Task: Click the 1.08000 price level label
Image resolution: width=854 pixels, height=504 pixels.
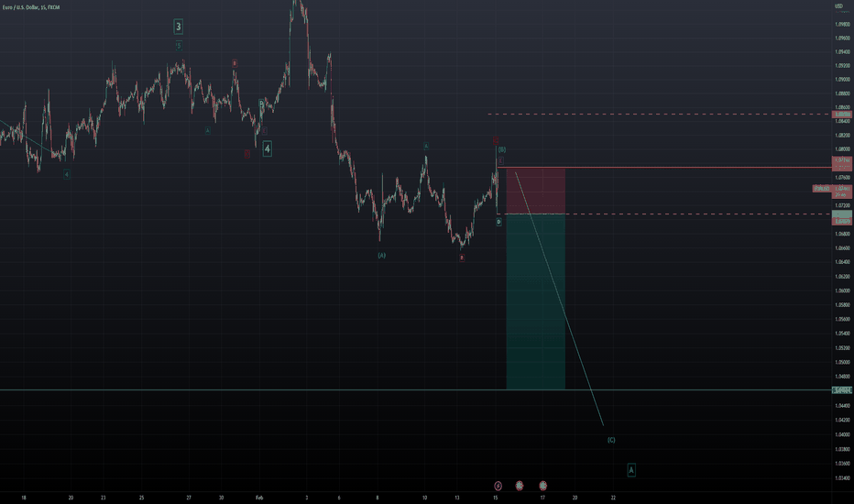Action: (x=842, y=149)
